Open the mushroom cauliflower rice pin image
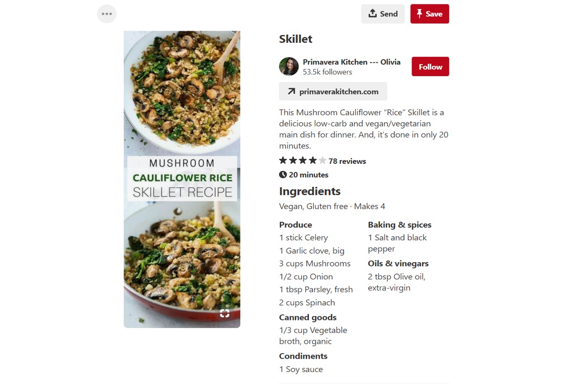The width and height of the screenshot is (567, 392). (182, 179)
